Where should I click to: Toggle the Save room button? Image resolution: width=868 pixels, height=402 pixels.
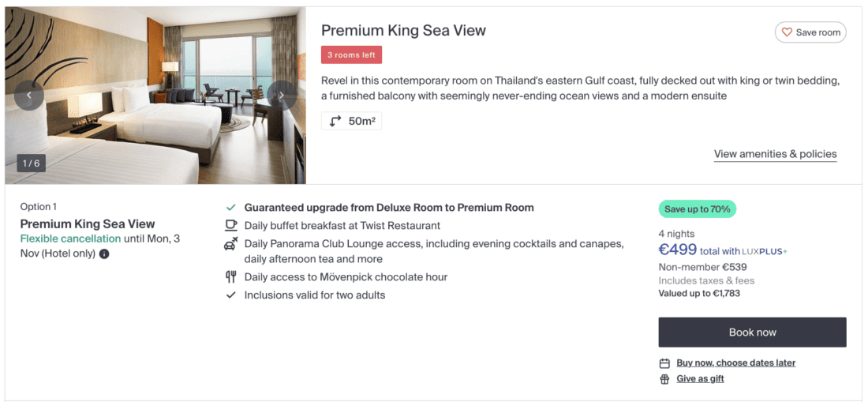810,32
